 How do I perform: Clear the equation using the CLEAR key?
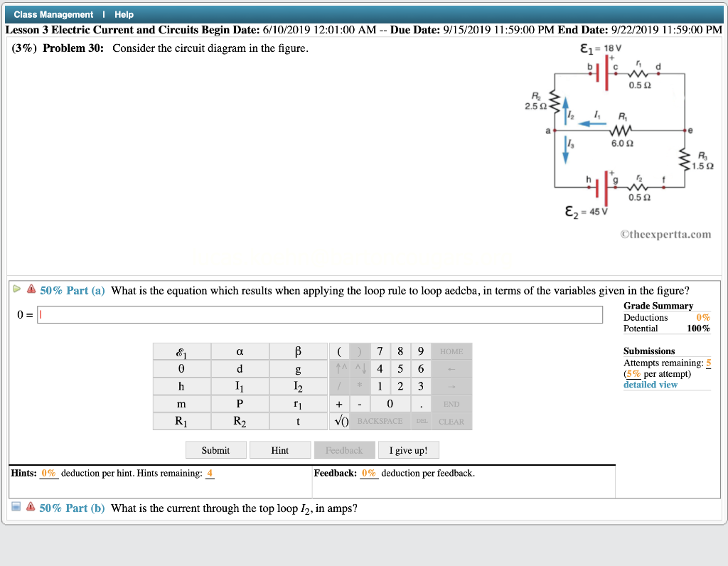coord(451,421)
